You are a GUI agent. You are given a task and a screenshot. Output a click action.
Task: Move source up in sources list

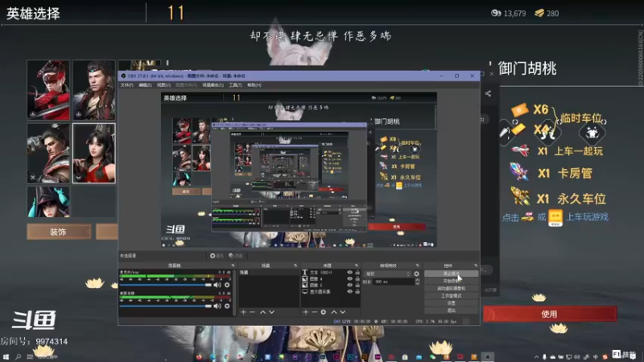click(334, 312)
